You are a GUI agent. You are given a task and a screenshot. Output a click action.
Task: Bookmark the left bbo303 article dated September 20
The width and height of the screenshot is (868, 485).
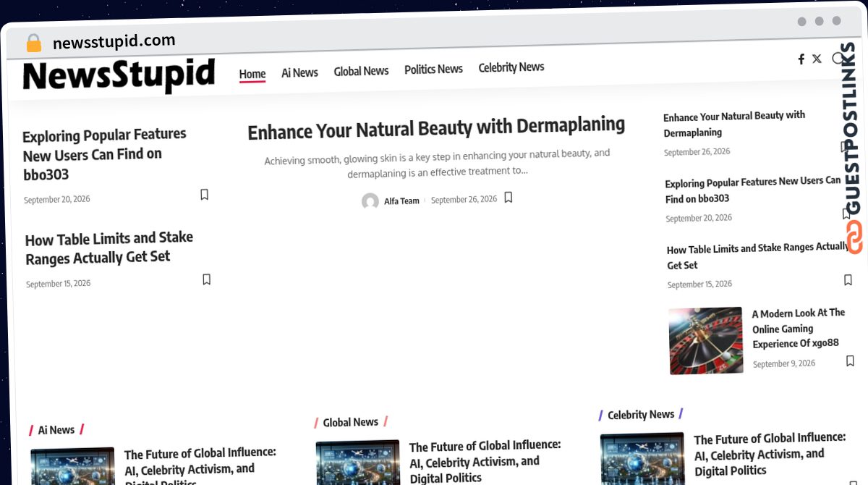(x=204, y=195)
